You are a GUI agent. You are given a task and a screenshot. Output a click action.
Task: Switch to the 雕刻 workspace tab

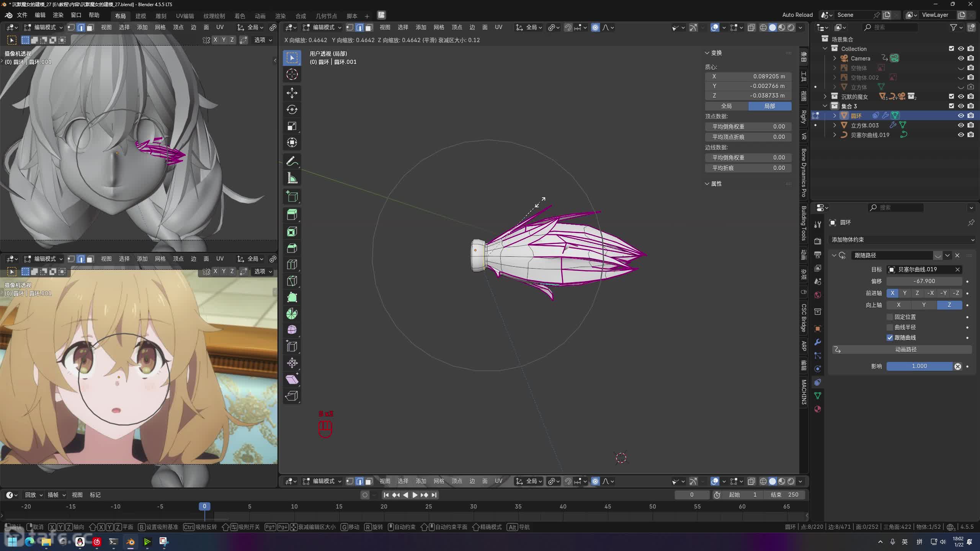pos(161,16)
